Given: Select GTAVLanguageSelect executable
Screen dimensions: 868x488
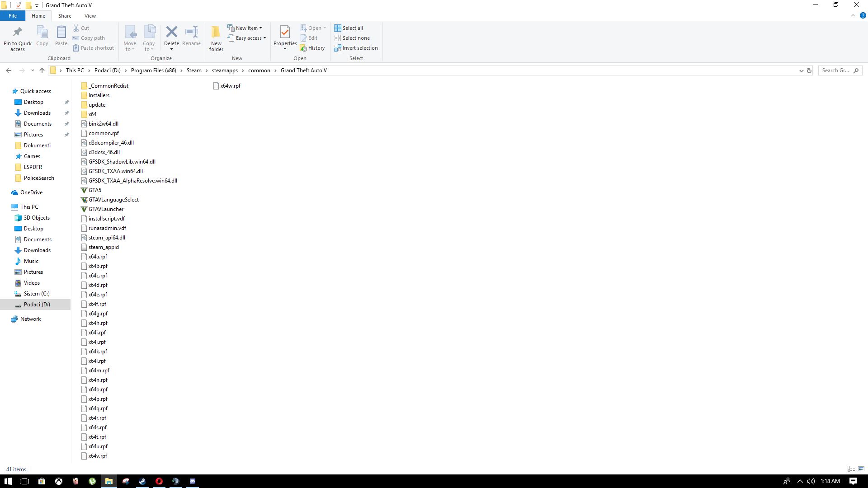Looking at the screenshot, I should 110,200.
